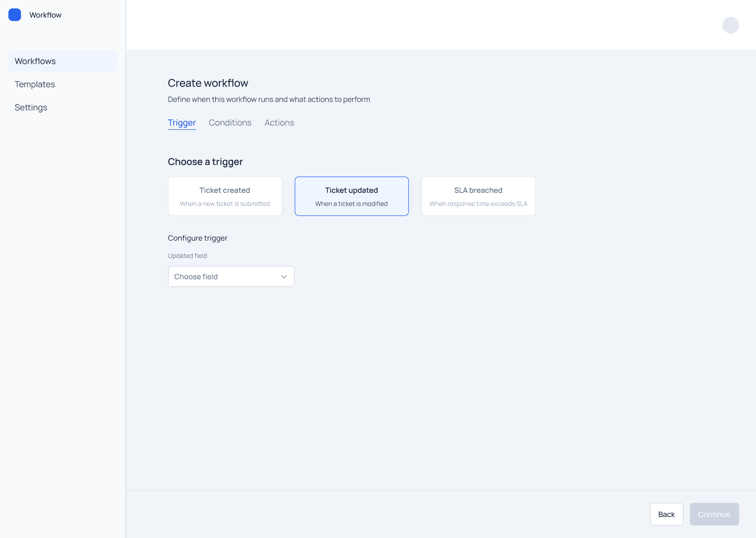
Task: Select the Ticket created trigger card
Action: click(x=225, y=196)
